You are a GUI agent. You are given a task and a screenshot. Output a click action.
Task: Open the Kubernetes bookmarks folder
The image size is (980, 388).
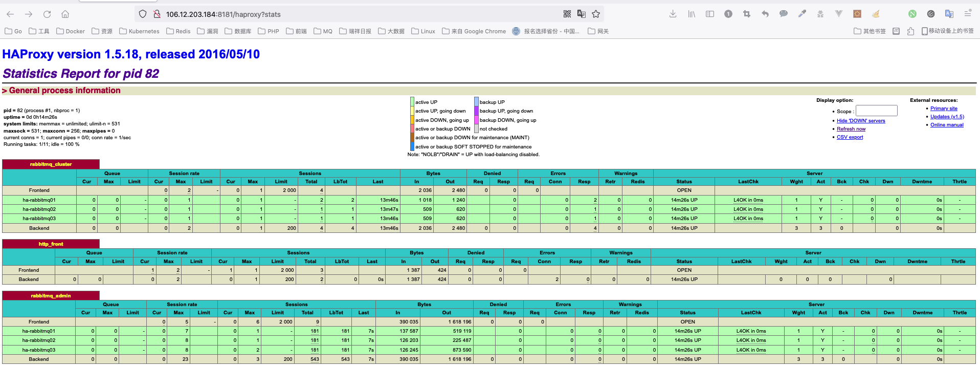pyautogui.click(x=139, y=31)
